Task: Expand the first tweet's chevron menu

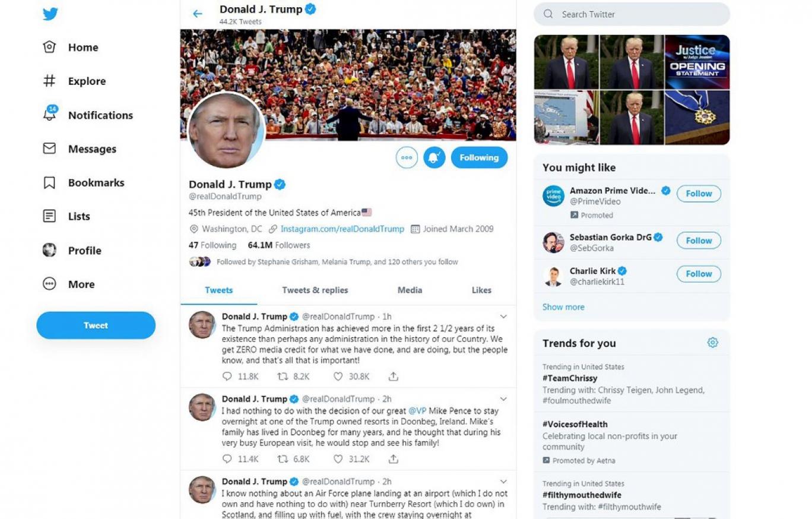Action: (503, 317)
